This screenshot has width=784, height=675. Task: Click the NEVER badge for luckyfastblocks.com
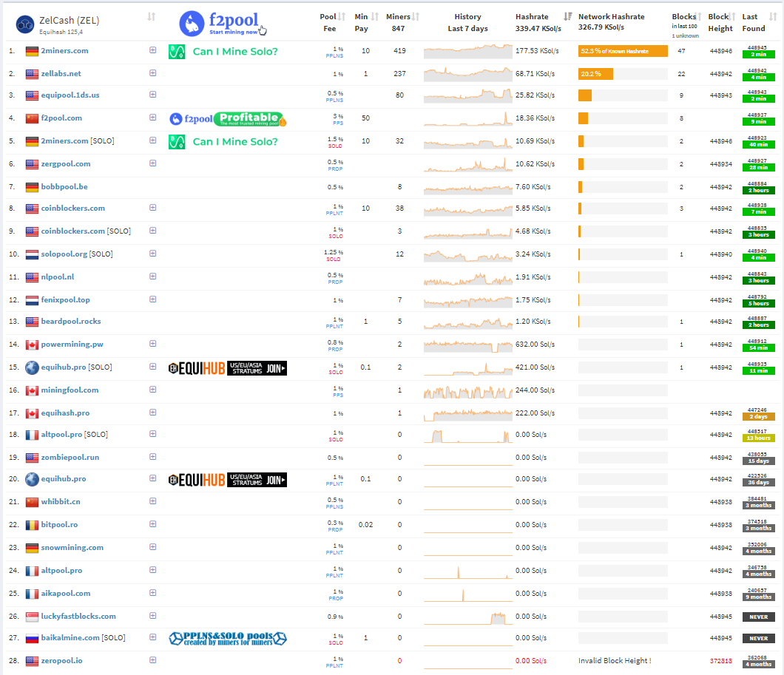(x=759, y=617)
